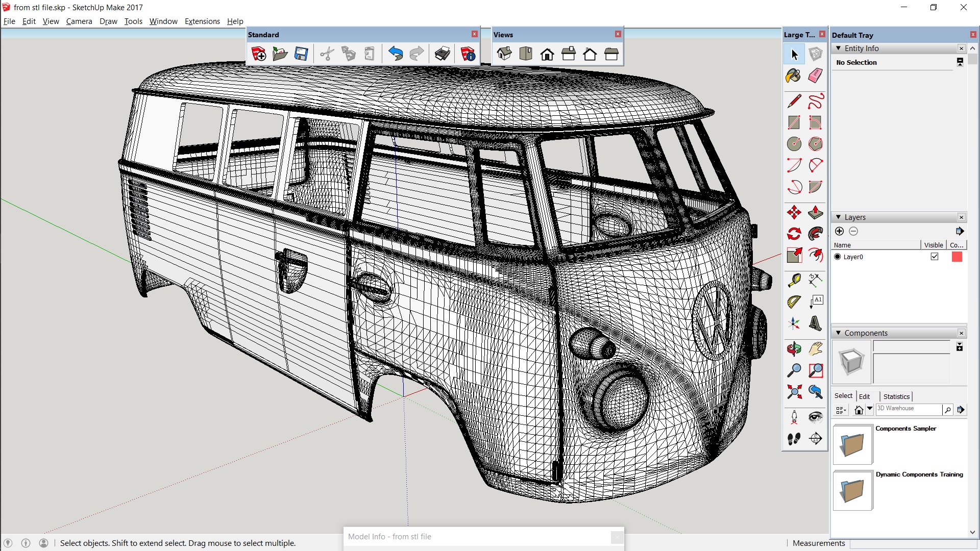Select the Rectangle tool

(x=794, y=122)
